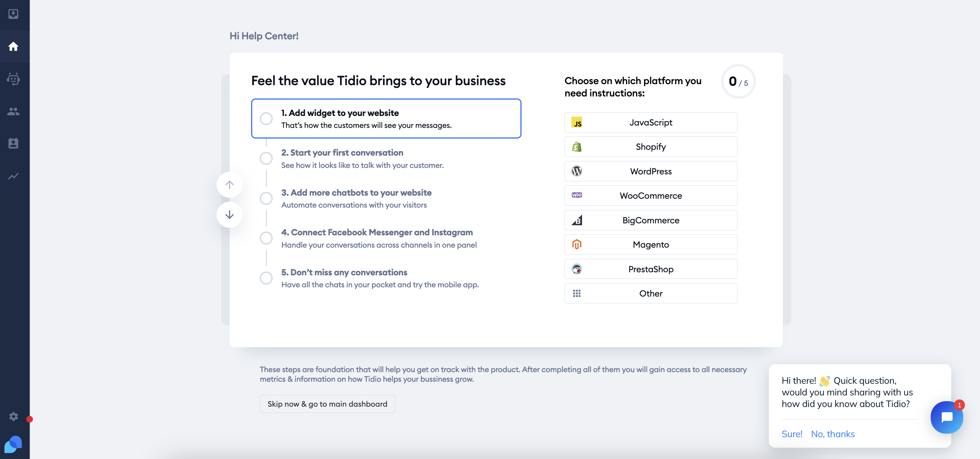
Task: Answer No, thanks in the chat popup
Action: coord(833,434)
